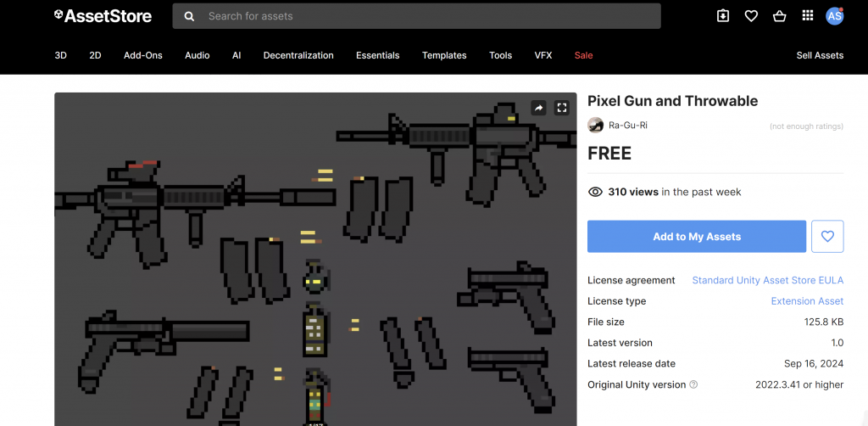Viewport: 868px width, 426px height.
Task: Click the 2022.3.41 or higher value
Action: (x=799, y=384)
